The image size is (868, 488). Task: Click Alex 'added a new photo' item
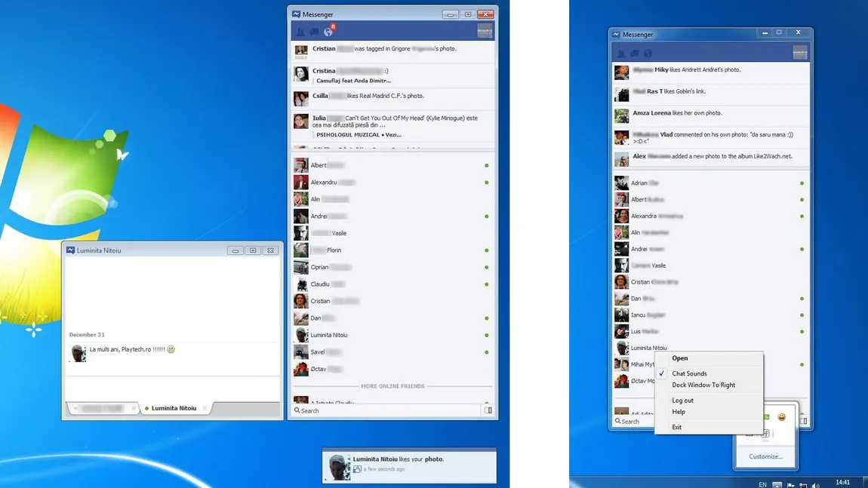(x=711, y=159)
